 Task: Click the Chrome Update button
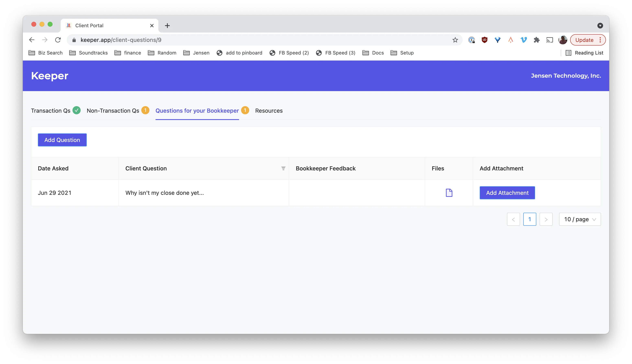[587, 40]
